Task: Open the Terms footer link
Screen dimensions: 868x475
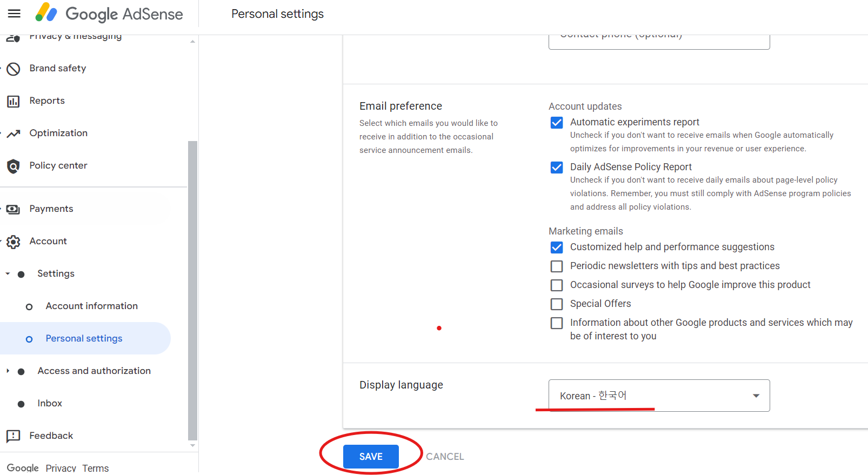Action: pyautogui.click(x=96, y=468)
